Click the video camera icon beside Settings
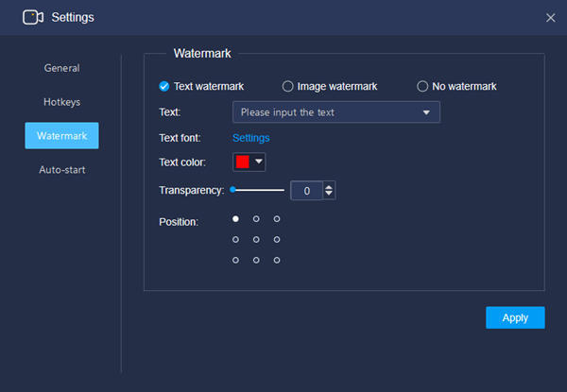 pos(33,17)
